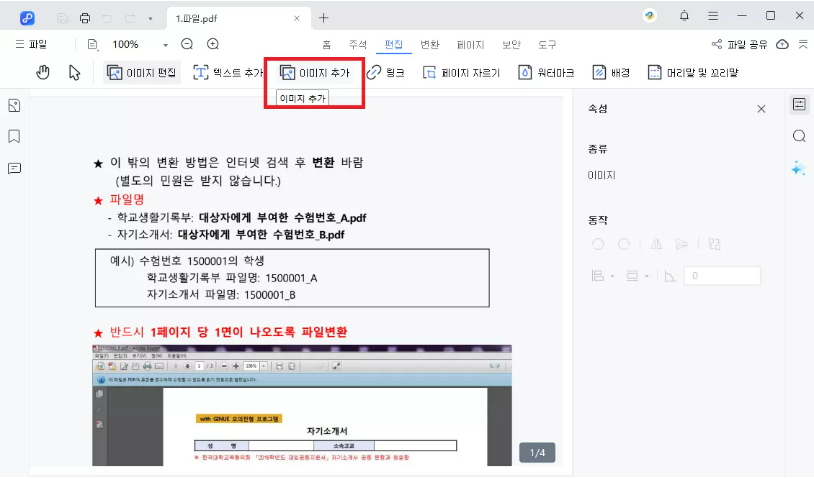The height and width of the screenshot is (478, 814).
Task: Click the cloud upload icon
Action: tap(782, 44)
